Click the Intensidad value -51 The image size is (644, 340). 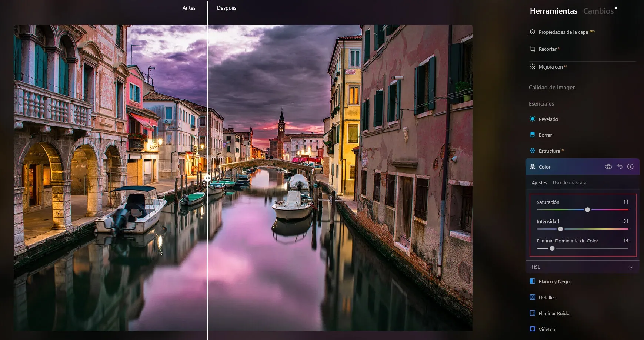click(625, 221)
